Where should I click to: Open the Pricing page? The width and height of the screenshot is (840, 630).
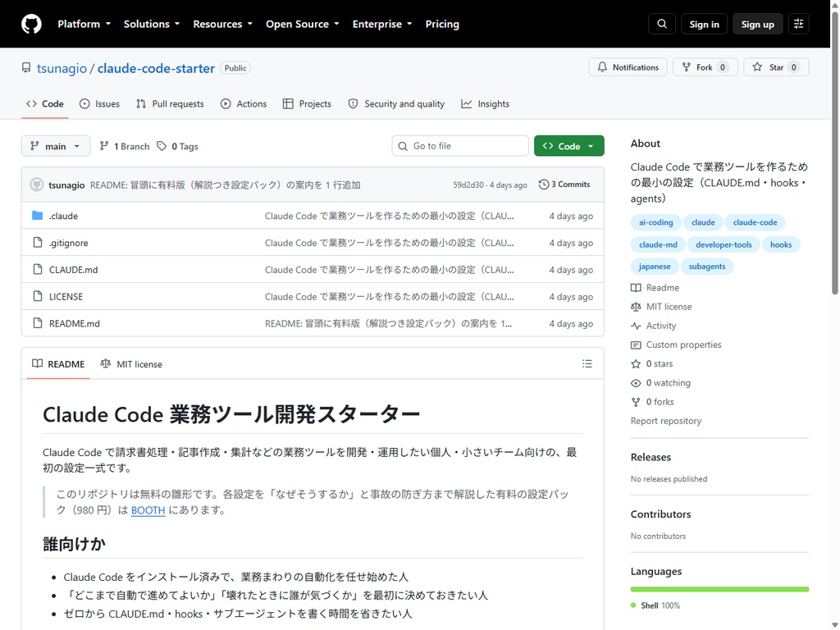point(442,24)
